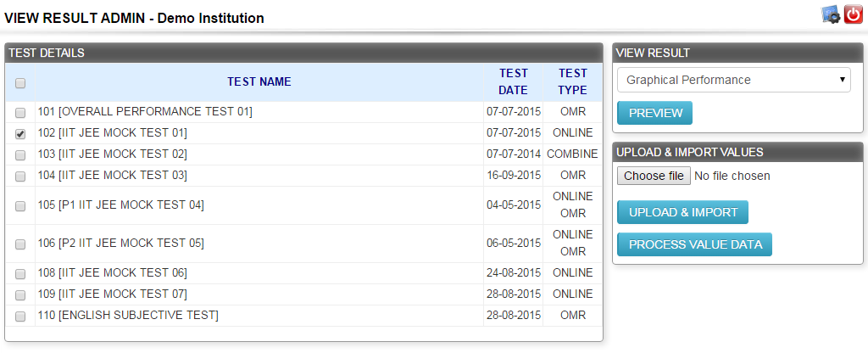Select the 106 P2 IIT JEE Mock Test 05 checkbox

pyautogui.click(x=20, y=244)
